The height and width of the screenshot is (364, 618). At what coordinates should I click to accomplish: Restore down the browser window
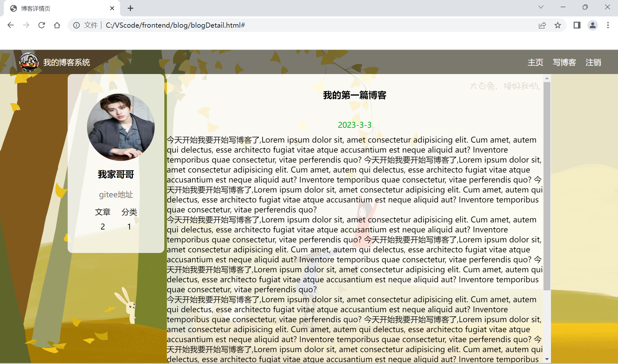click(585, 7)
